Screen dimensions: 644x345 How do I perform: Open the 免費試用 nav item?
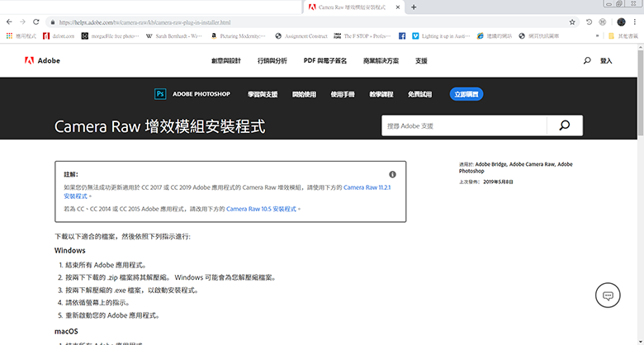click(x=419, y=94)
